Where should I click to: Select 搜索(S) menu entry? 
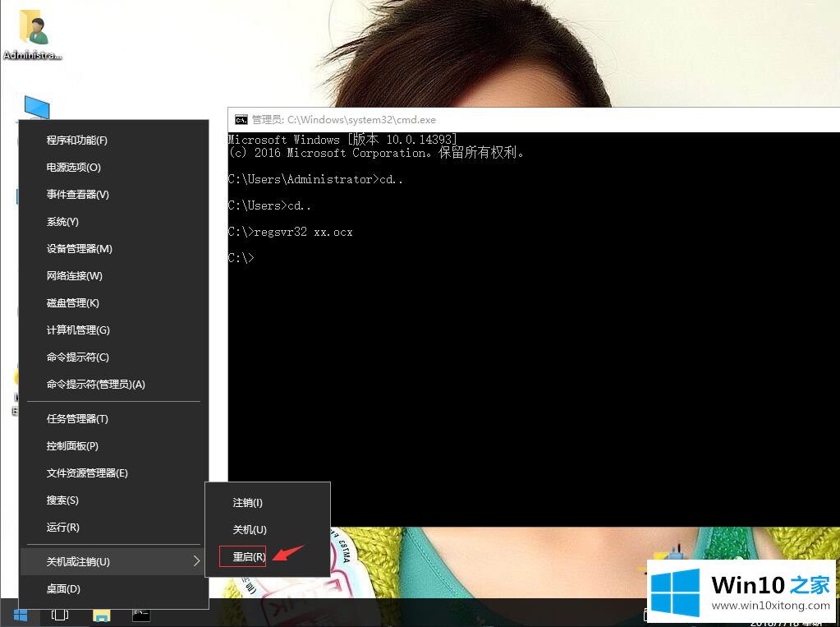click(113, 500)
